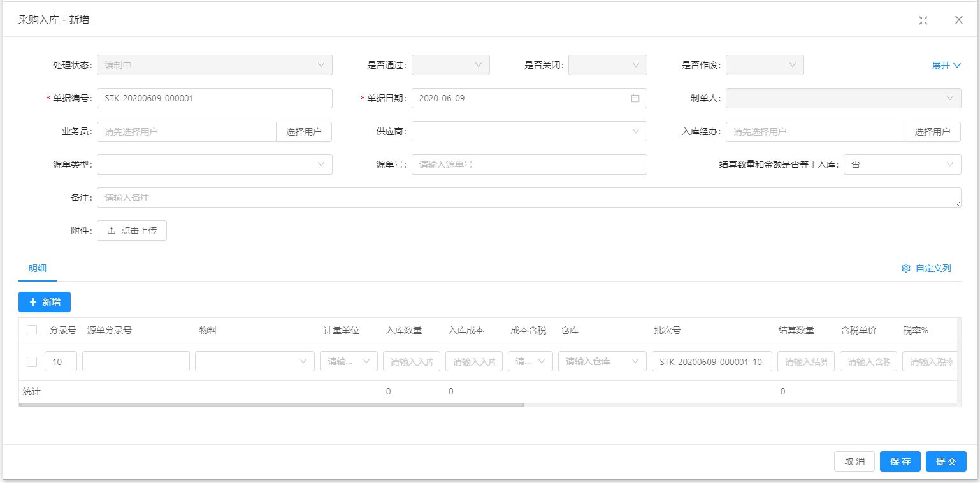Switch to the 明细 tab
The width and height of the screenshot is (980, 483).
point(38,268)
